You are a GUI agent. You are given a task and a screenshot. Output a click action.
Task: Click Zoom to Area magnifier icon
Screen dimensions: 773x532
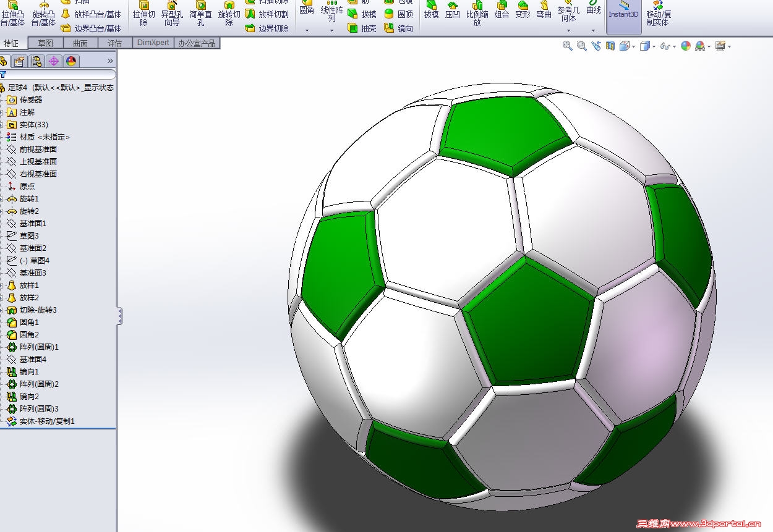point(581,46)
